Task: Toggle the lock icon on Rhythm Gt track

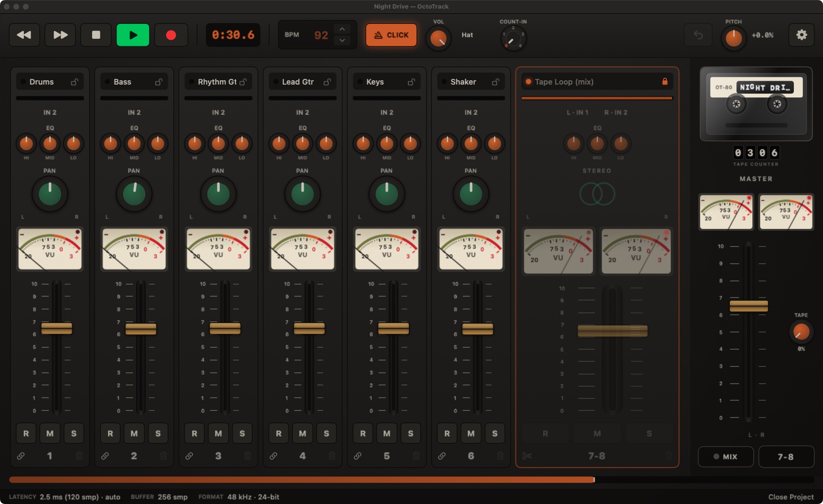Action: point(243,82)
